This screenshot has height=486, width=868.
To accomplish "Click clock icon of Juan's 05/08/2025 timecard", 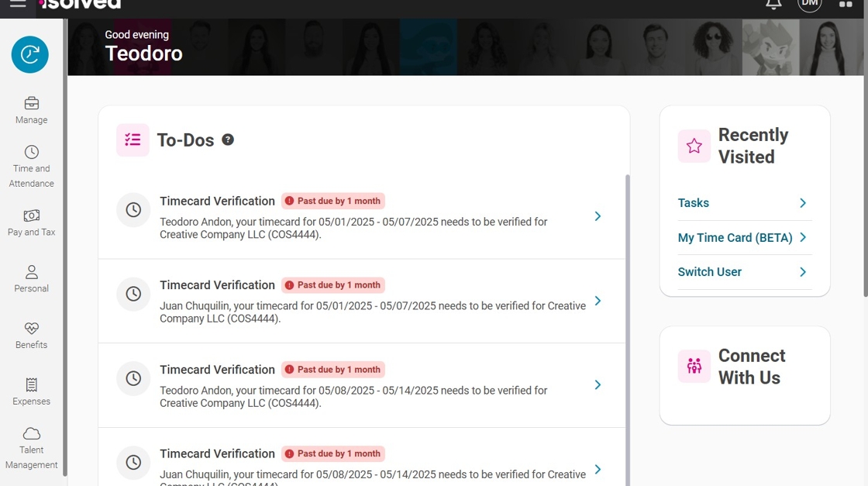I will (133, 463).
